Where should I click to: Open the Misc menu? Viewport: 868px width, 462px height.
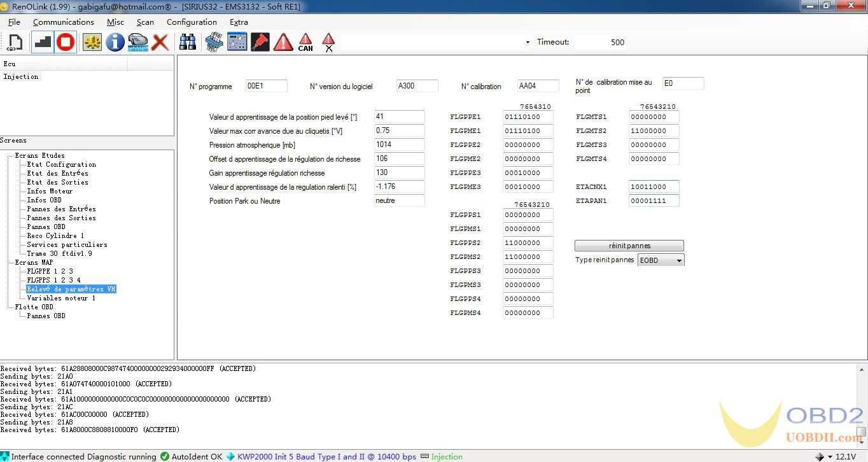[115, 22]
